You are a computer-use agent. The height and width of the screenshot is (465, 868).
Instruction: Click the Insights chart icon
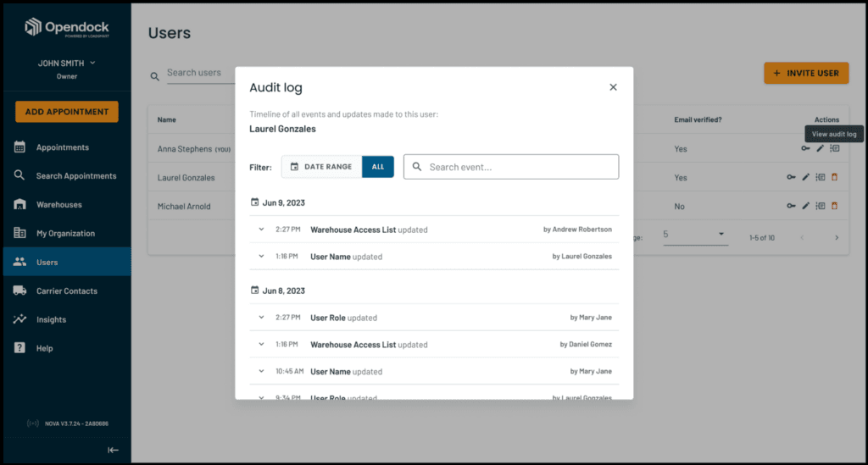[x=20, y=319]
